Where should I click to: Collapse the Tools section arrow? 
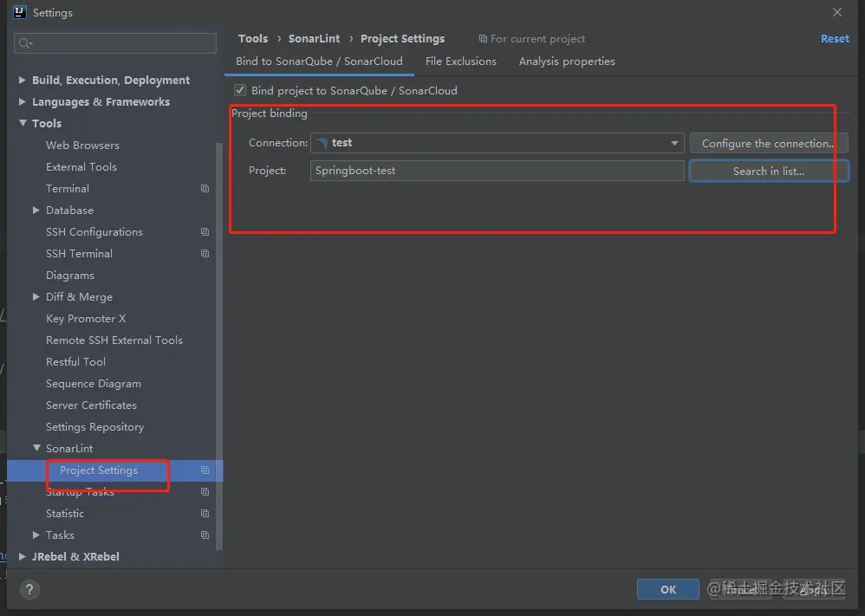23,123
